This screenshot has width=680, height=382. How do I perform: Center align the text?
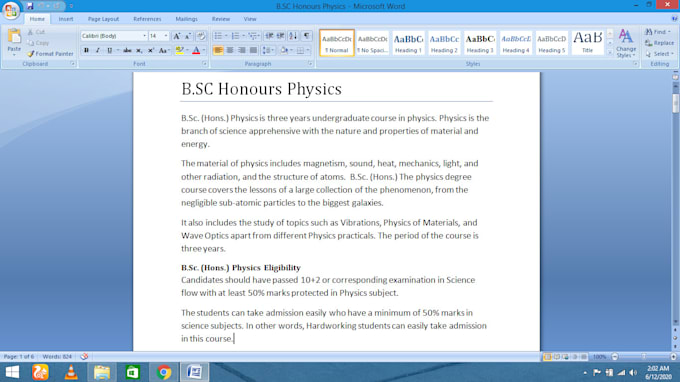point(230,50)
